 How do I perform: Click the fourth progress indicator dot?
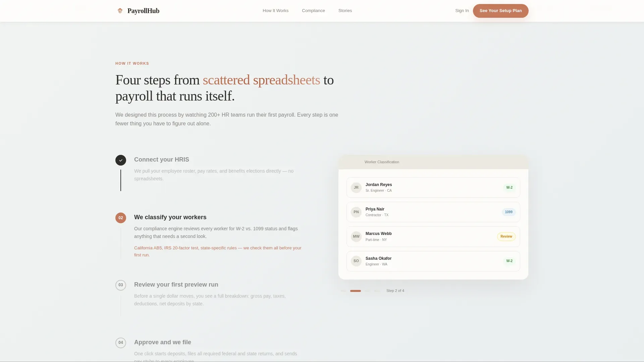click(378, 291)
